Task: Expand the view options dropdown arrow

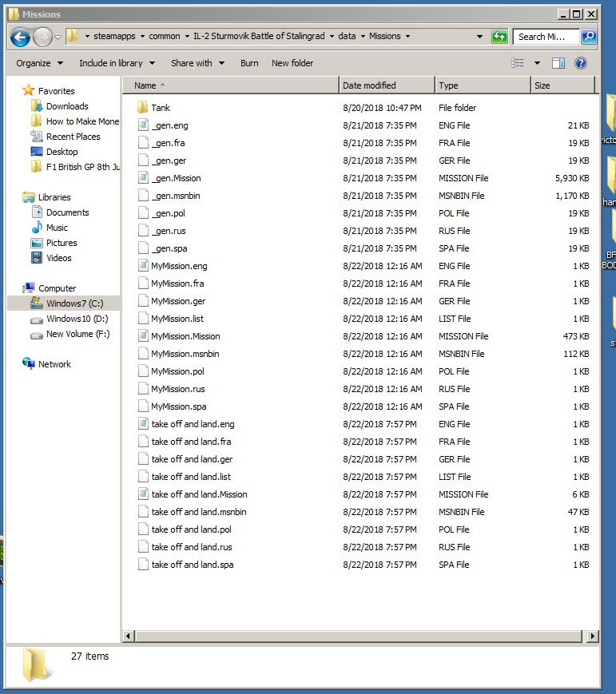Action: (x=537, y=63)
